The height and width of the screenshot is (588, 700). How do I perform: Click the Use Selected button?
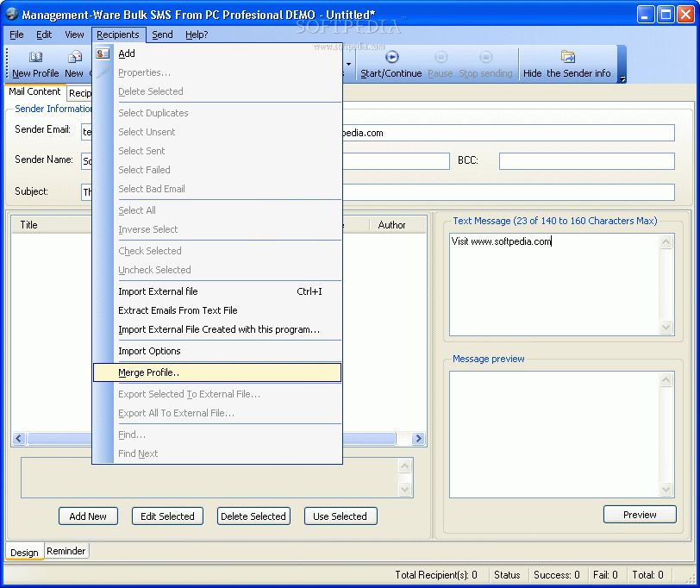tap(341, 516)
